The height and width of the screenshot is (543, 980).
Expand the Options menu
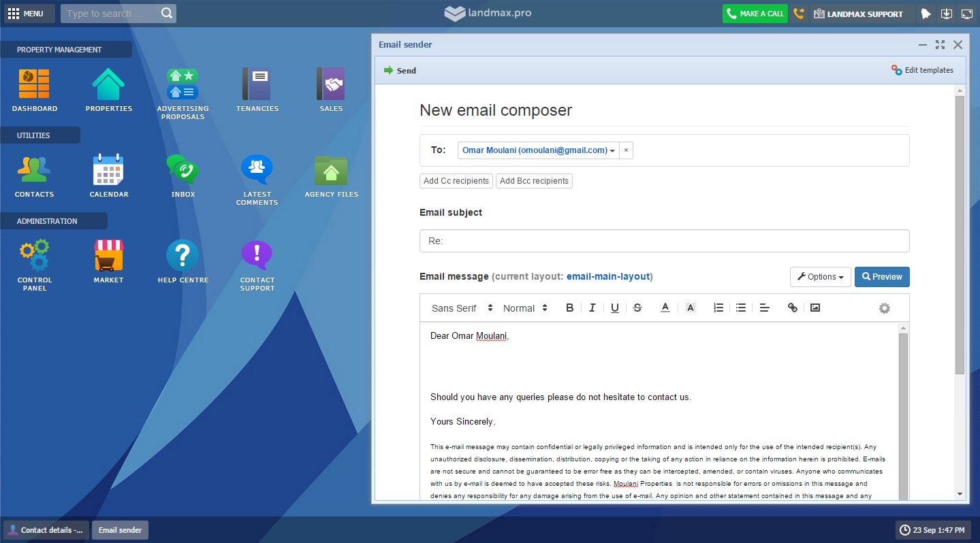click(820, 277)
